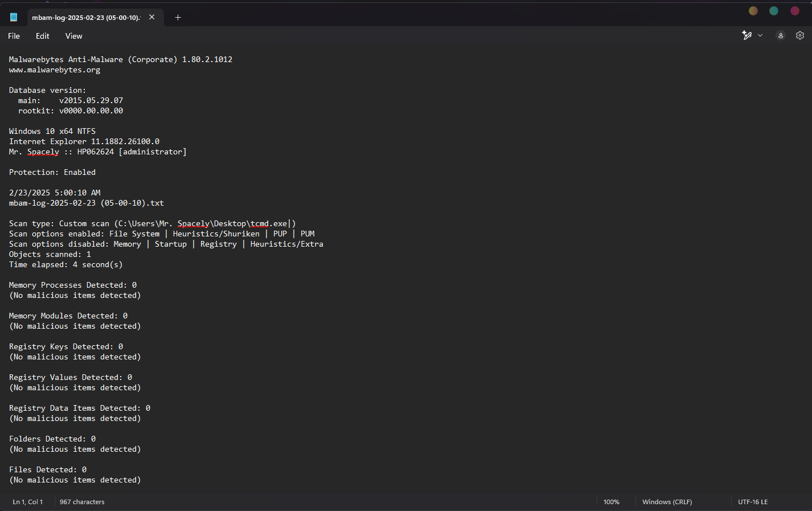This screenshot has height=511, width=812.
Task: Click the Notepad app icon in title bar
Action: click(x=14, y=17)
